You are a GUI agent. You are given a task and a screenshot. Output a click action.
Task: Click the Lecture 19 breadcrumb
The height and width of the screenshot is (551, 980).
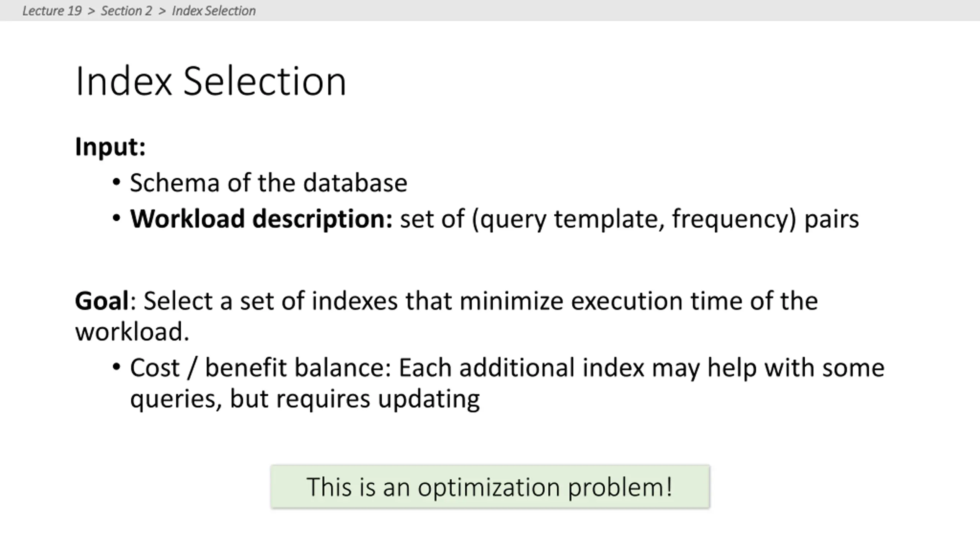pyautogui.click(x=52, y=11)
